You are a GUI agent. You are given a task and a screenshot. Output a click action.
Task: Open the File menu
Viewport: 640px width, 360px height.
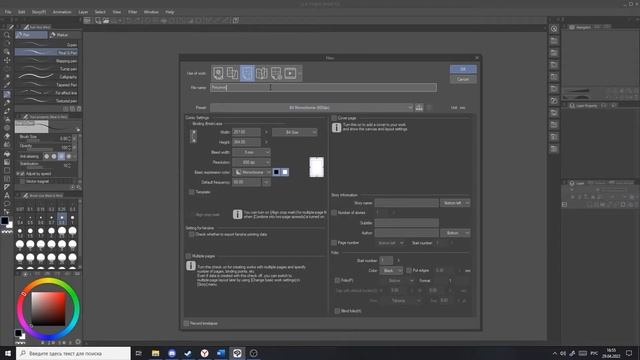[8, 12]
